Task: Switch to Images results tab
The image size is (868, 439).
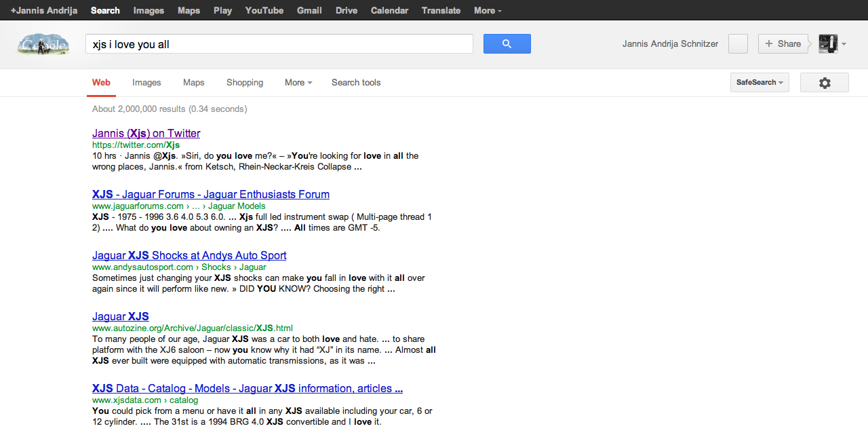Action: [x=146, y=83]
